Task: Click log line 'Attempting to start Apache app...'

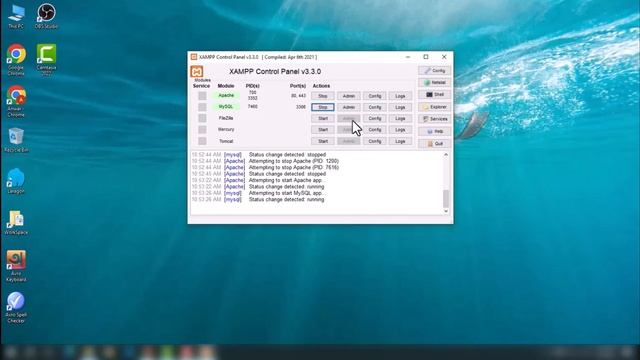Action: (287, 180)
